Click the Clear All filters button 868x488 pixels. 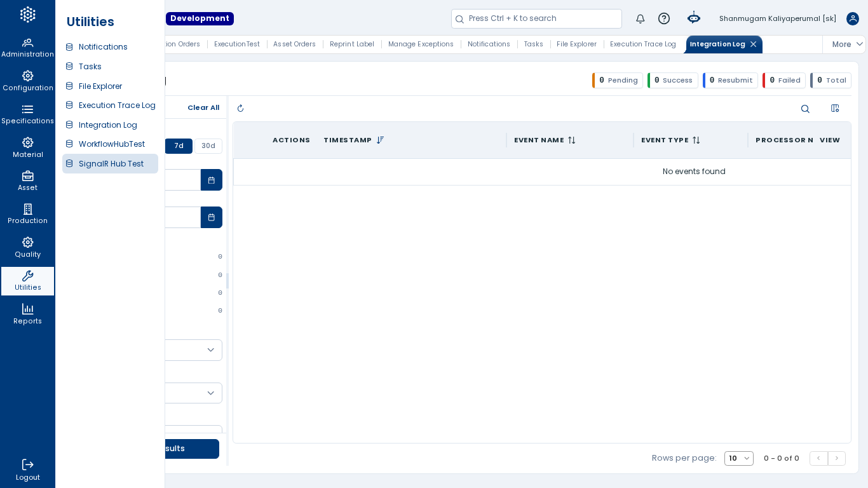pos(203,108)
